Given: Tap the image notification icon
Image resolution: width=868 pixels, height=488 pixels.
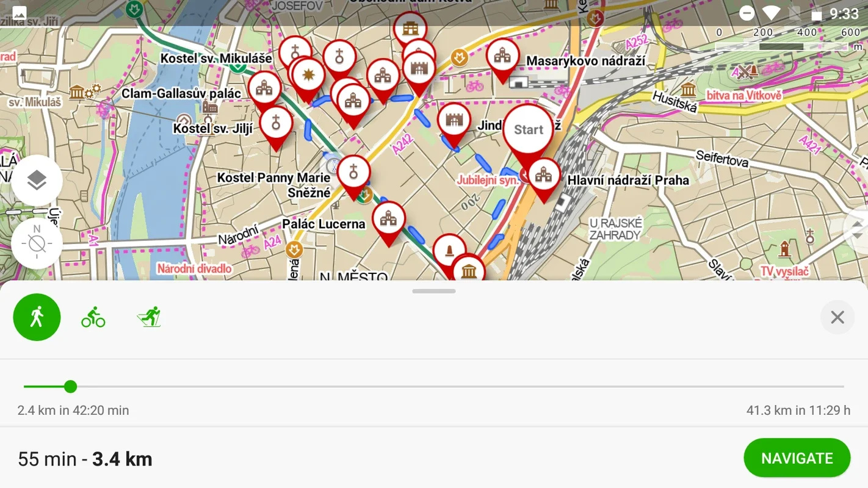Looking at the screenshot, I should [x=19, y=13].
